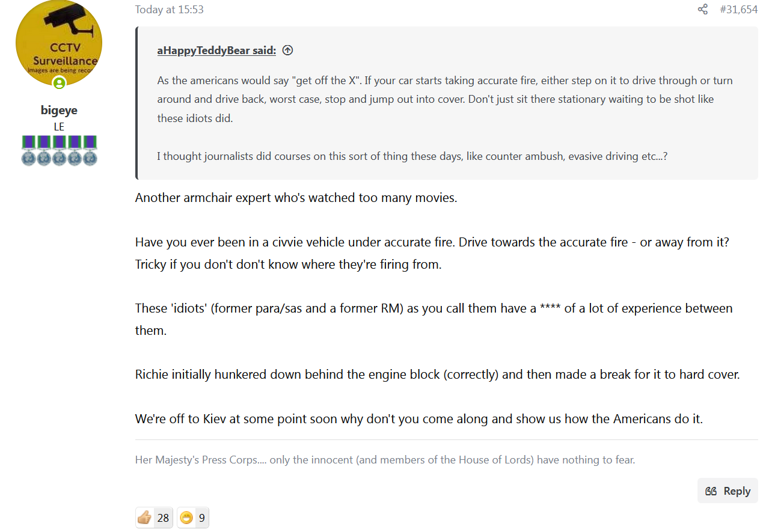Click the share icon for this post
Viewport: 763px width, 532px height.
(702, 9)
